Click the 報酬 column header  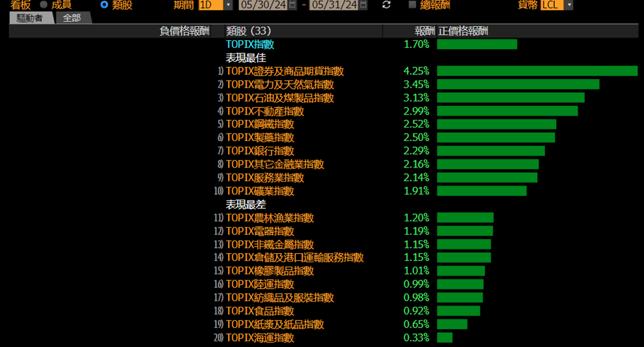click(x=424, y=31)
